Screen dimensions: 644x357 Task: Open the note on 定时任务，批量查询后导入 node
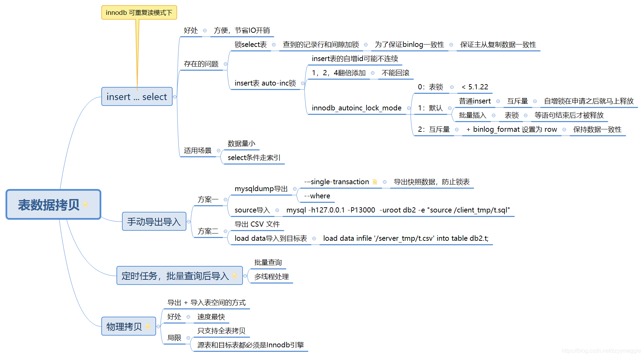coord(235,276)
